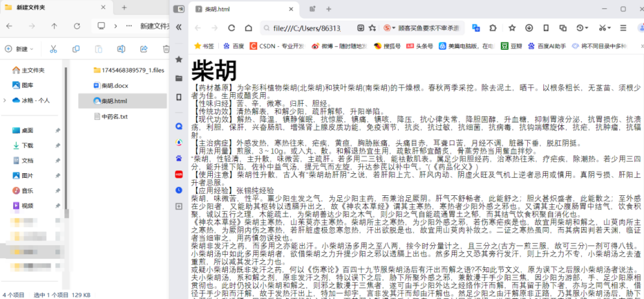Open red Toutiao icon in sidebar

(x=179, y=174)
